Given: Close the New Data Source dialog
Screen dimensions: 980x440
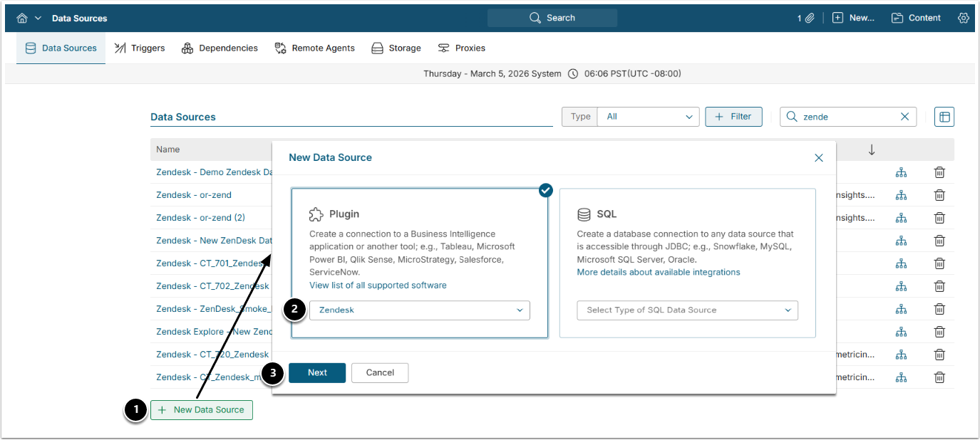Looking at the screenshot, I should coord(819,158).
